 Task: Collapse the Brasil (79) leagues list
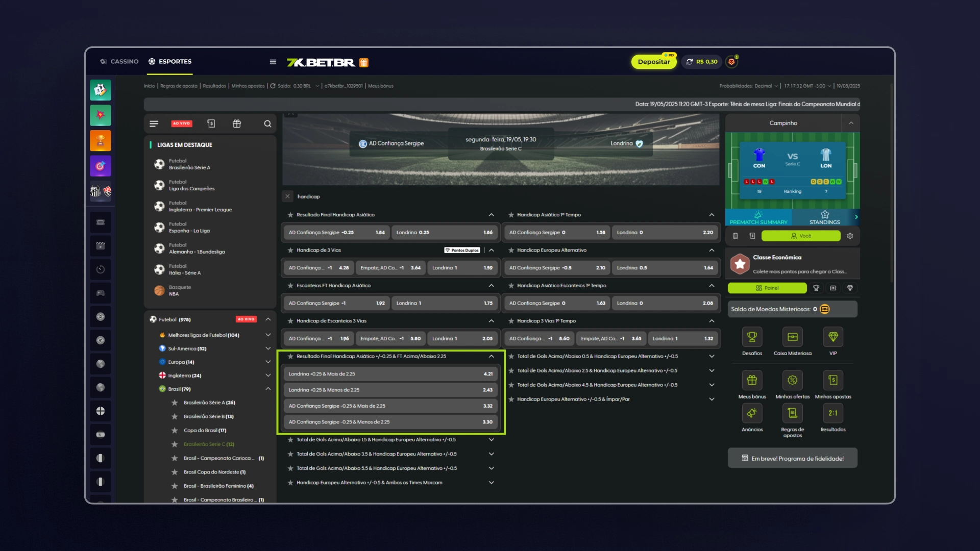[x=268, y=389]
